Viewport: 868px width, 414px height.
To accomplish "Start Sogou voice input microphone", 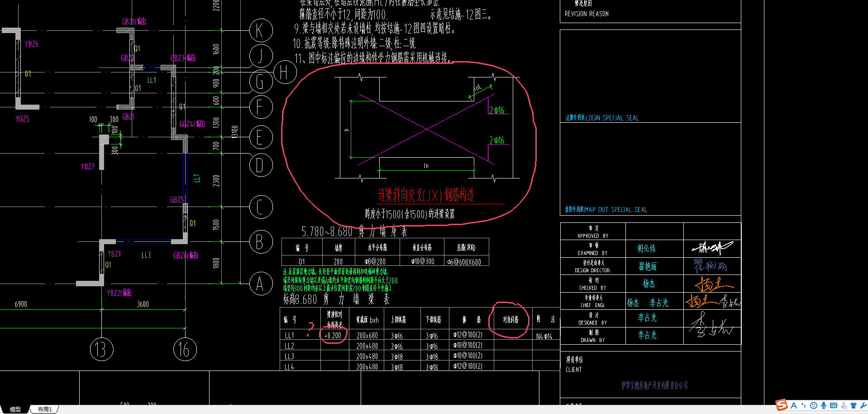I will click(824, 405).
